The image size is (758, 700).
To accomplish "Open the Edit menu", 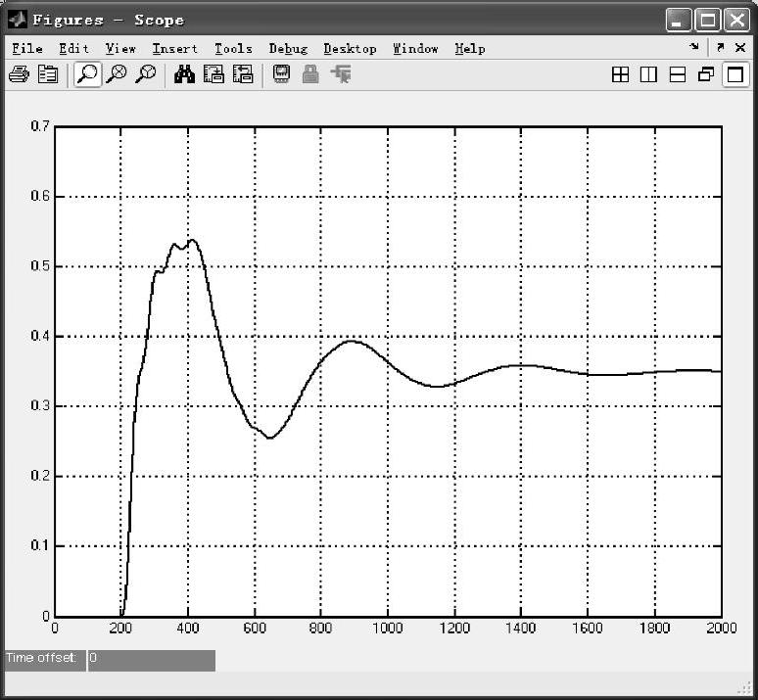I will pyautogui.click(x=74, y=48).
